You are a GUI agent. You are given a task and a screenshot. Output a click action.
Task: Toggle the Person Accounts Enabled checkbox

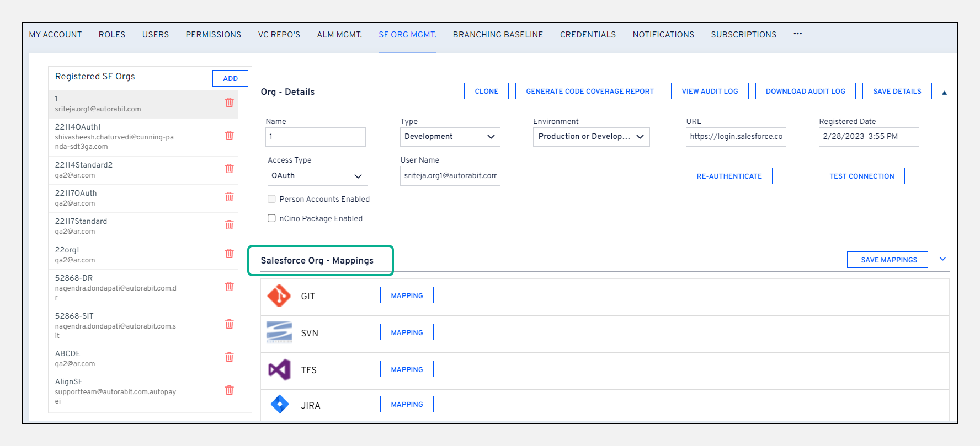271,199
